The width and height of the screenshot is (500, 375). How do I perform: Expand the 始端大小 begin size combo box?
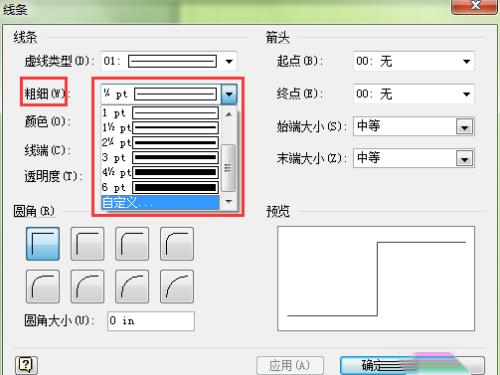tap(465, 127)
